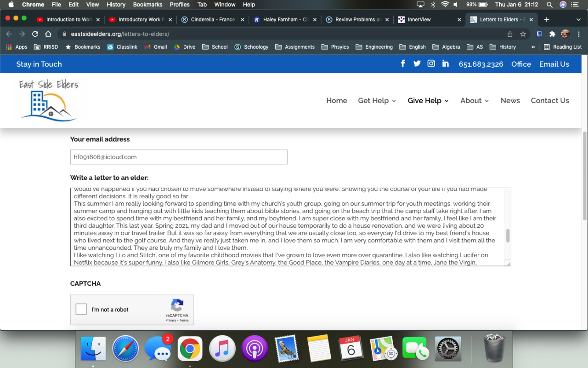Screen dimensions: 588x368
Task: Click the address bar URL
Action: (x=120, y=34)
